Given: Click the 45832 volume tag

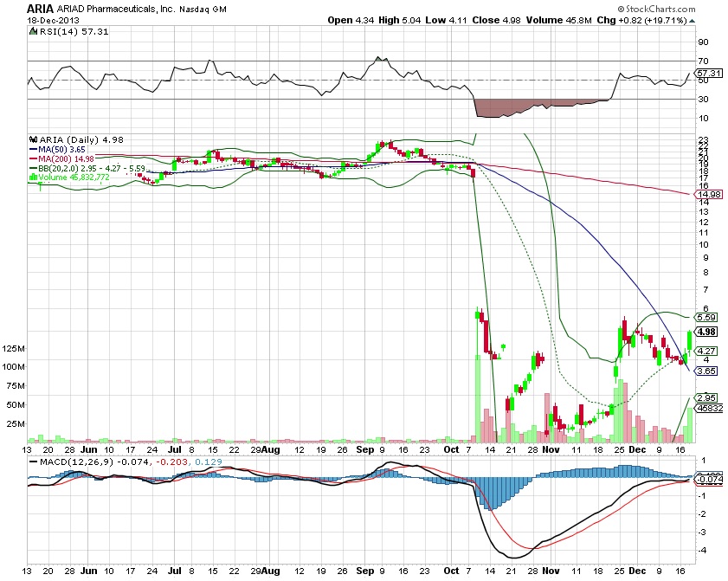Looking at the screenshot, I should (x=708, y=408).
